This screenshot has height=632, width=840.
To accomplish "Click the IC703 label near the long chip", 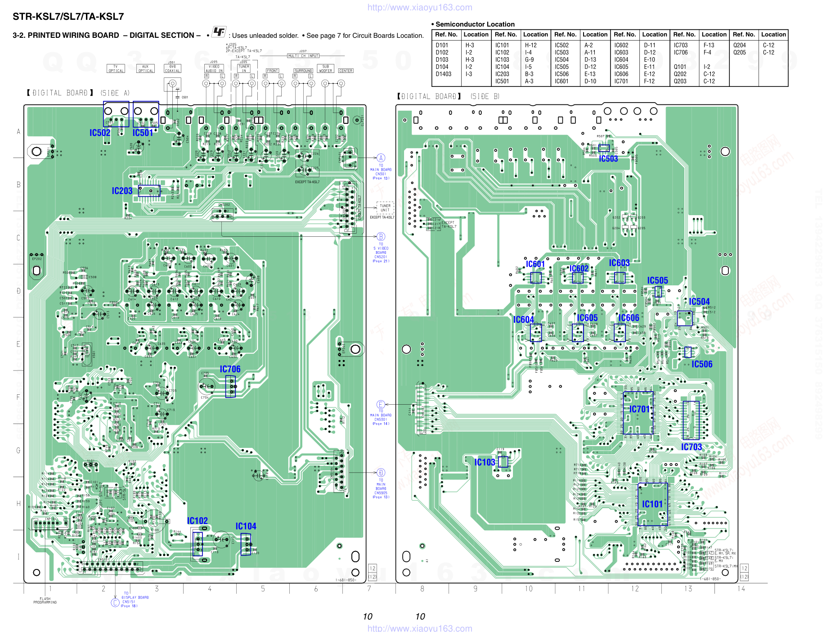I will click(x=691, y=447).
